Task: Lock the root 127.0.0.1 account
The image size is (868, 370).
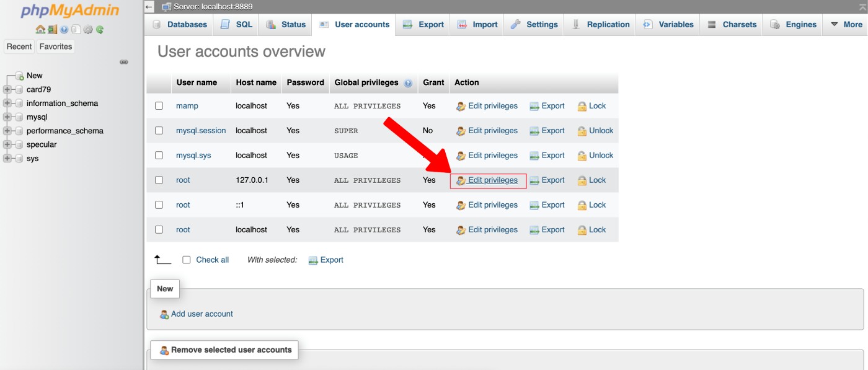Action: 591,180
